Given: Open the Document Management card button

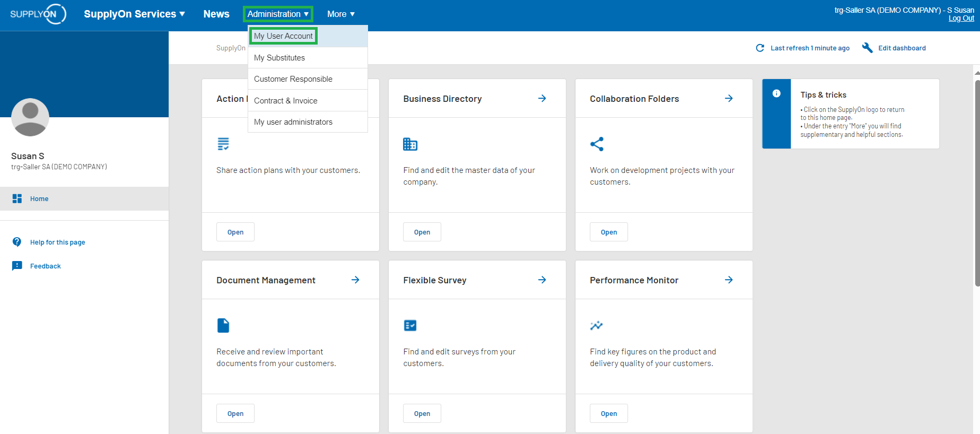Looking at the screenshot, I should pyautogui.click(x=235, y=413).
